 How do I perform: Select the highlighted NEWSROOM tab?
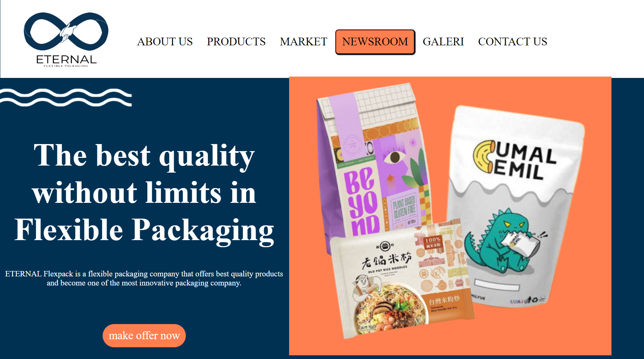(x=375, y=42)
